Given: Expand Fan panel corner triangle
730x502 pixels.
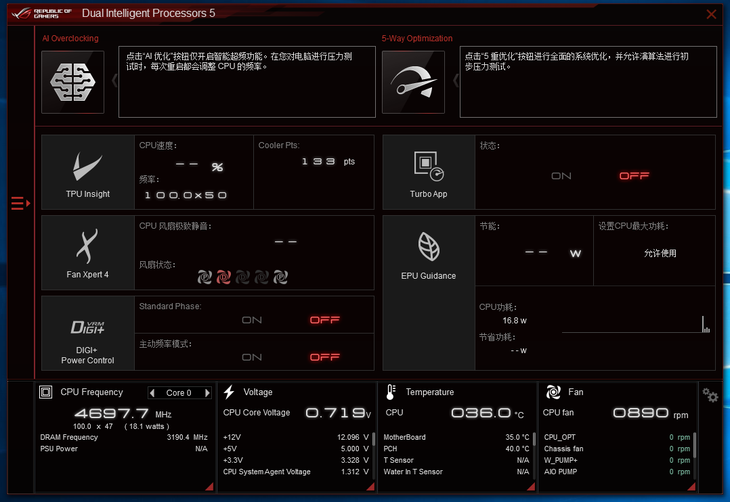Looking at the screenshot, I should (691, 487).
